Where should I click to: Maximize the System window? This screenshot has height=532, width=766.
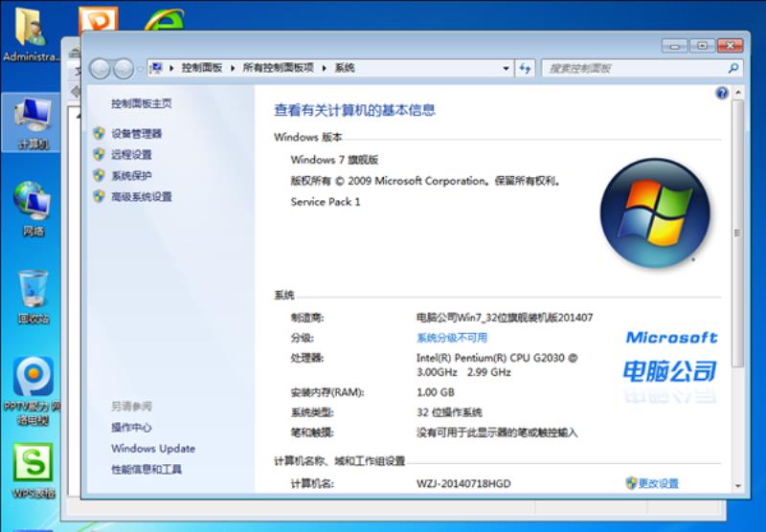(703, 46)
